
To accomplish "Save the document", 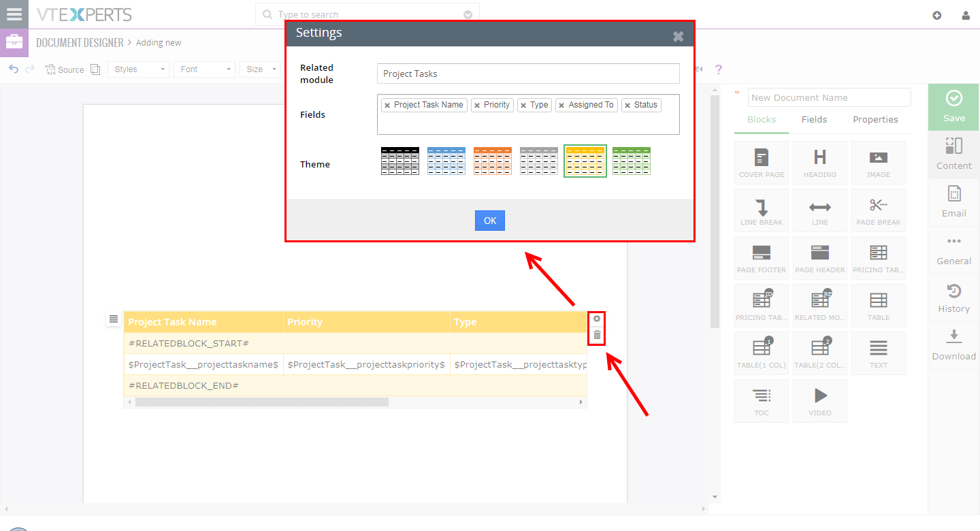I will tap(953, 107).
